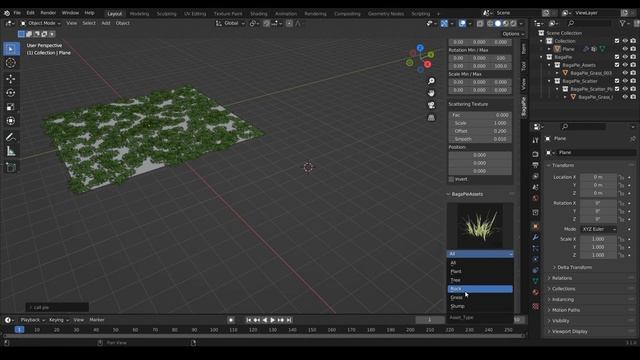The image size is (640, 360).
Task: Toggle camera view icon in viewport
Action: pos(431,105)
